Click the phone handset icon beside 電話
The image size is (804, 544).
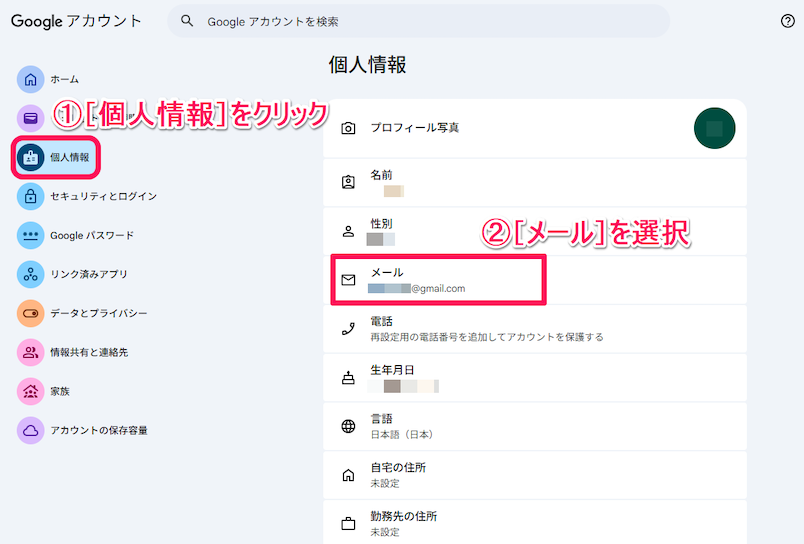coord(348,329)
